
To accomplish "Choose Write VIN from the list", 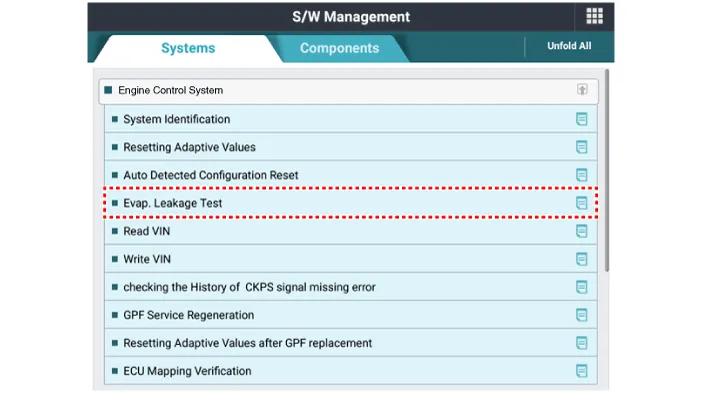I will pos(350,259).
